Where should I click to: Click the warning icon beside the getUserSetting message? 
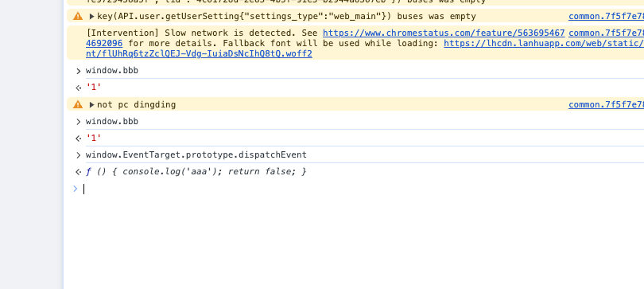coord(78,17)
